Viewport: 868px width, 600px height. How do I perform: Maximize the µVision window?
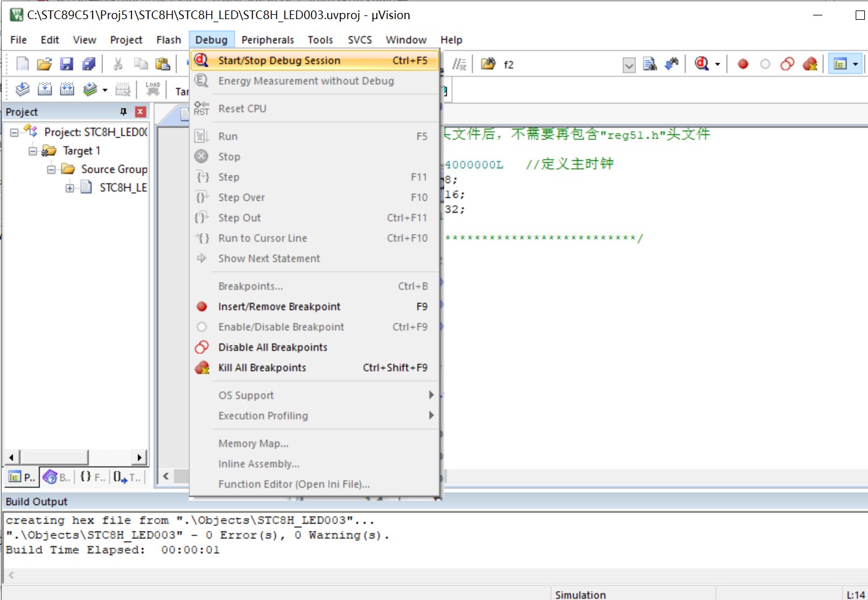[859, 15]
